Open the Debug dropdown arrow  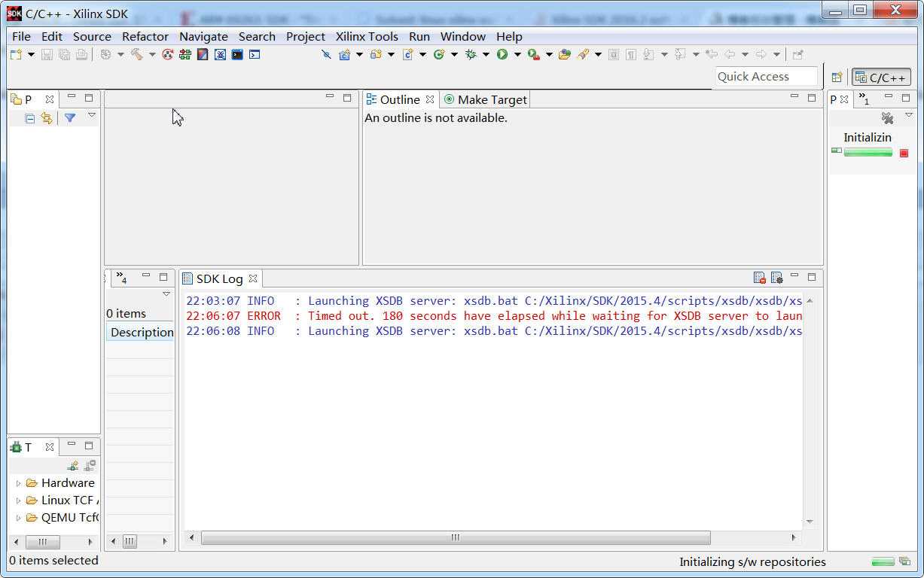(x=486, y=54)
